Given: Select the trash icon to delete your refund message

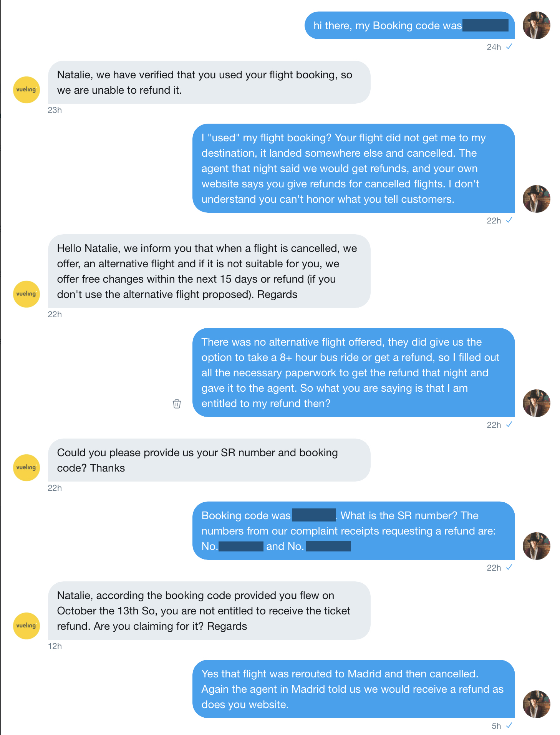Looking at the screenshot, I should pyautogui.click(x=177, y=404).
